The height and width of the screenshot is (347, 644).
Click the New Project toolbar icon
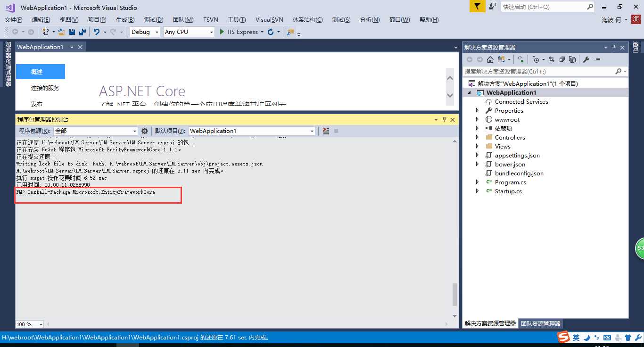click(46, 32)
